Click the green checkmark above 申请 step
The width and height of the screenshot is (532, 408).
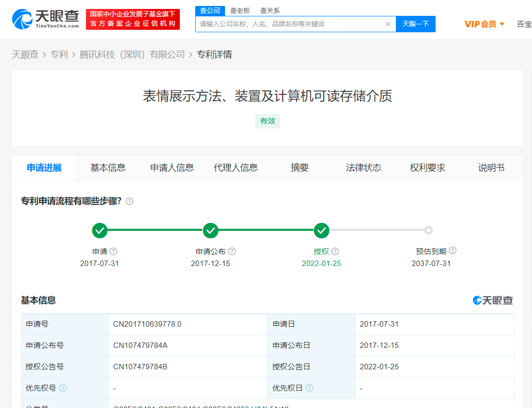click(100, 231)
